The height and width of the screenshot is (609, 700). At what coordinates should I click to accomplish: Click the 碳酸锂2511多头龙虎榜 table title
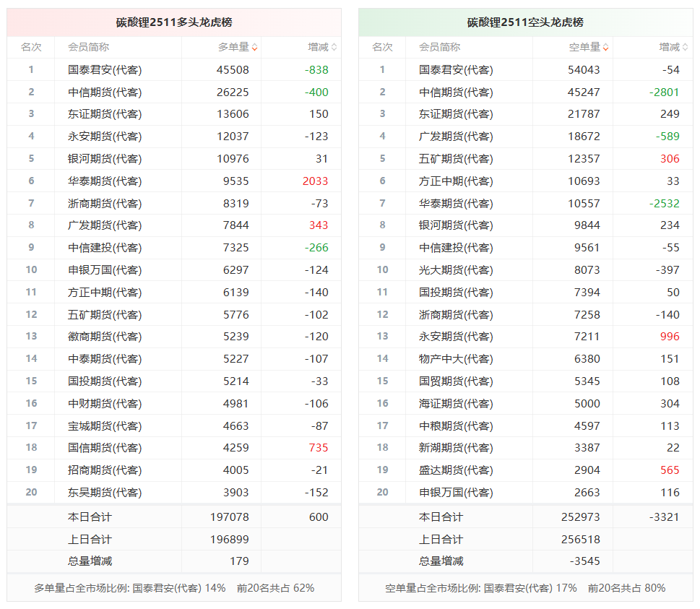[174, 22]
